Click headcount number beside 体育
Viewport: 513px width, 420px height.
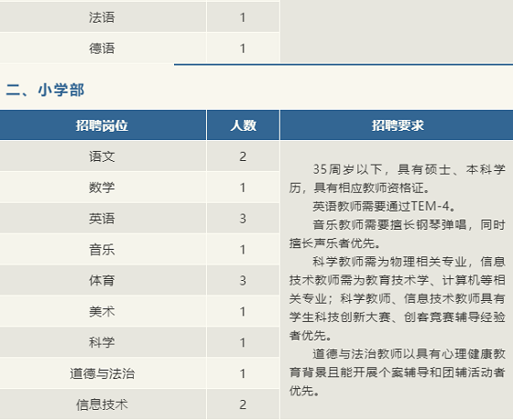coord(243,280)
